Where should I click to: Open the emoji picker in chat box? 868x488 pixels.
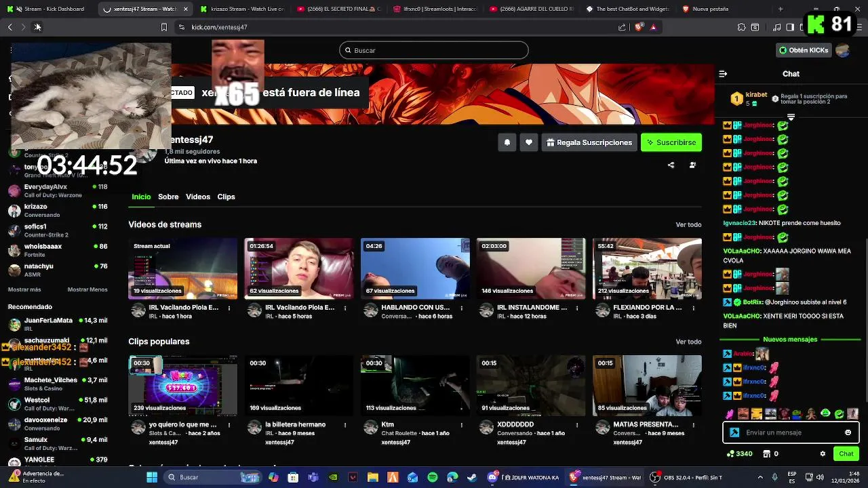(x=848, y=432)
